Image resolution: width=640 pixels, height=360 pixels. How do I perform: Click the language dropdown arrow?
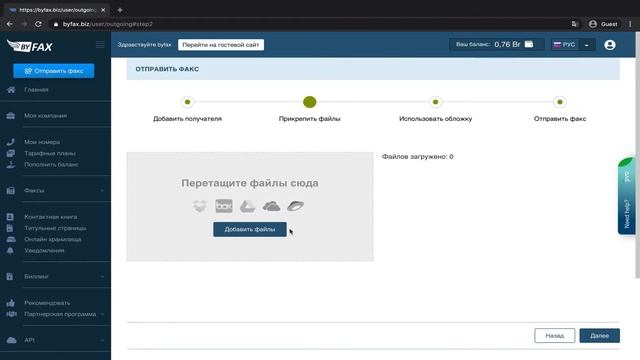pos(587,45)
